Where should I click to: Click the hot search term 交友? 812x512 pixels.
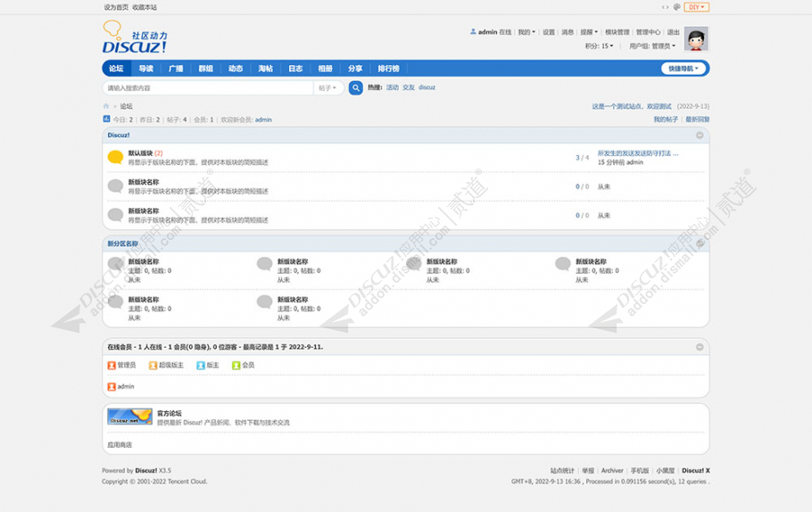(x=409, y=87)
